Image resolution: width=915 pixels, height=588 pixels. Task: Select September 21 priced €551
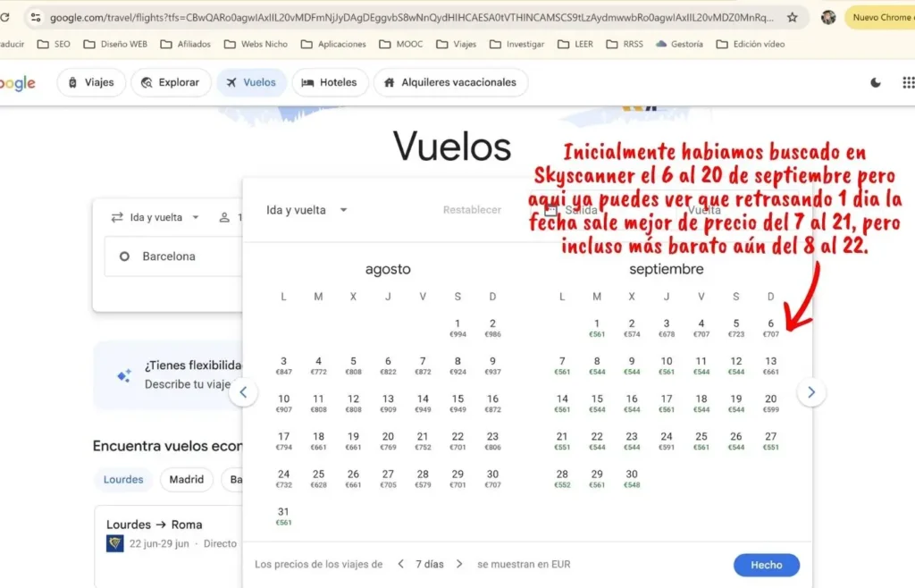562,441
